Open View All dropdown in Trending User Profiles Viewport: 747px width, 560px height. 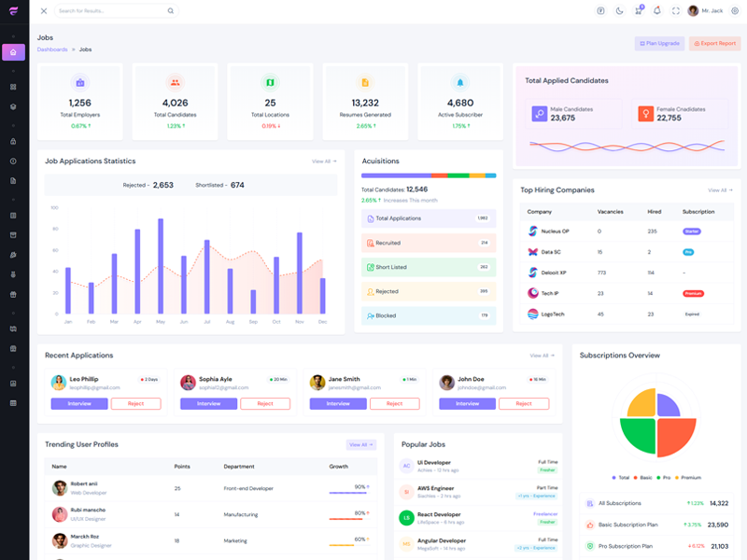coord(360,445)
